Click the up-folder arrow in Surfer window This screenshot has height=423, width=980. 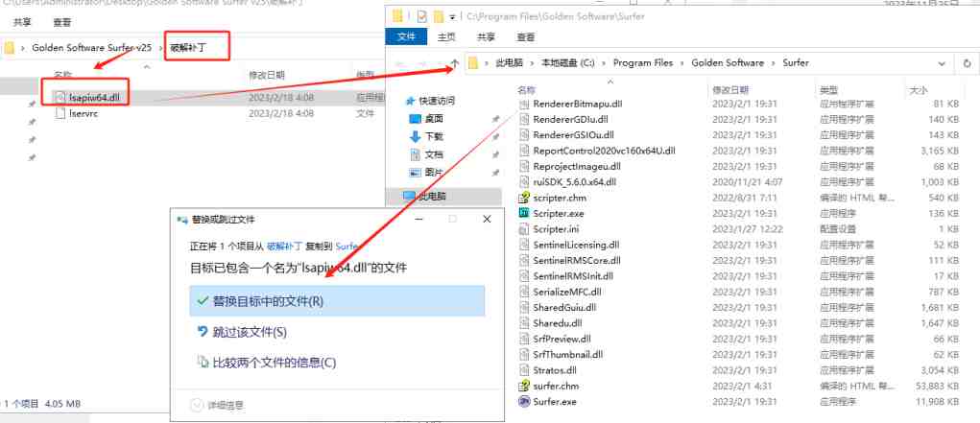point(454,63)
